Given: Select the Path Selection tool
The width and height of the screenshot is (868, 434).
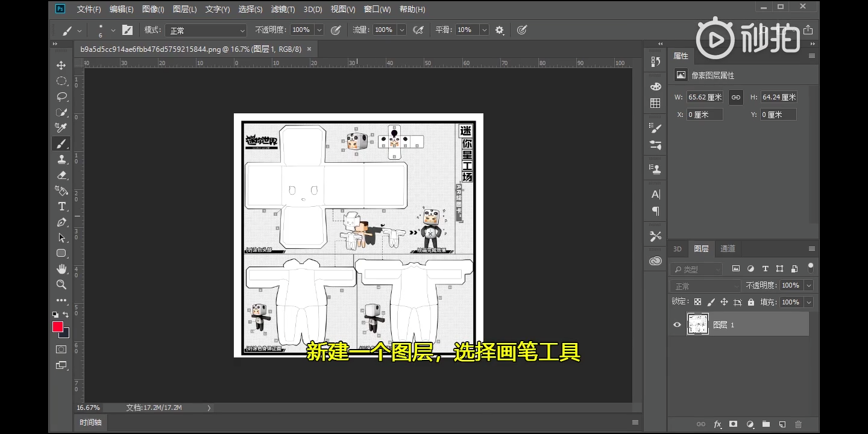Looking at the screenshot, I should tap(61, 237).
